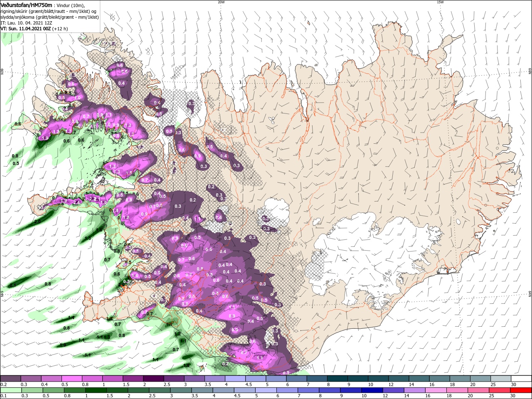Select the dark teal 8 swatch in the upper legend row

click(x=337, y=379)
